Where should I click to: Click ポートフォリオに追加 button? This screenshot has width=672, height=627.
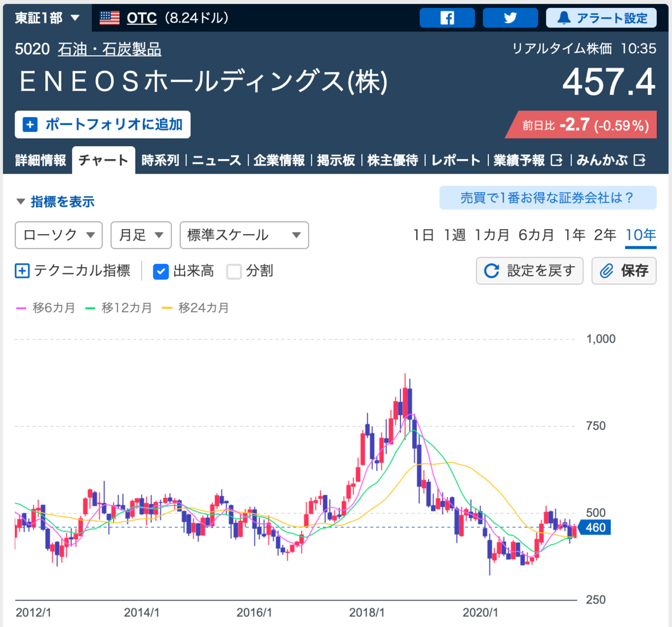click(x=102, y=124)
